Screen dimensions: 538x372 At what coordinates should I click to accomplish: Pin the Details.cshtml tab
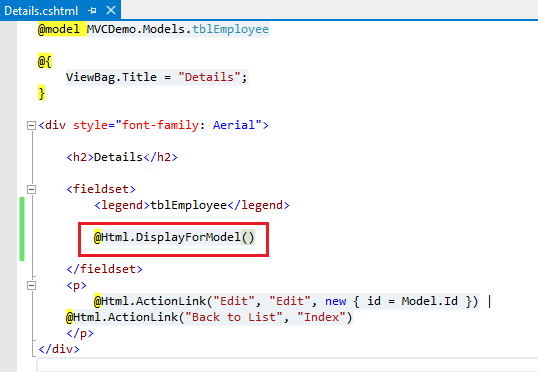[x=92, y=11]
